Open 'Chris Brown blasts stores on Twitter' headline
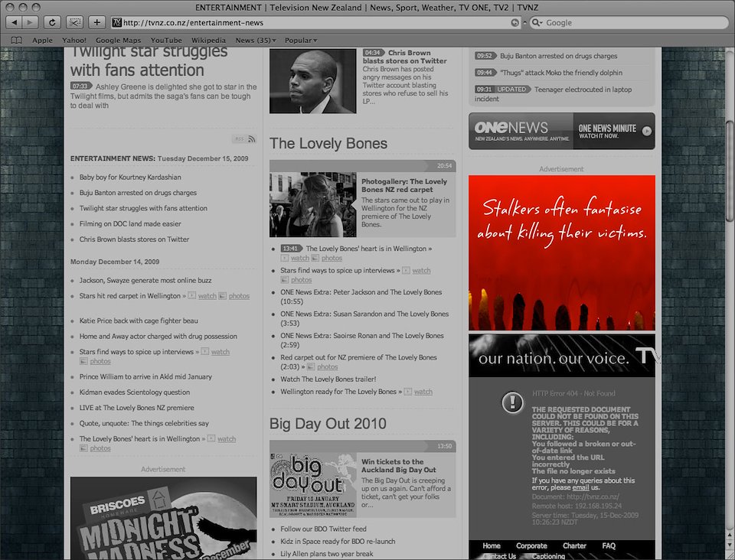This screenshot has height=560, width=735. (x=404, y=57)
